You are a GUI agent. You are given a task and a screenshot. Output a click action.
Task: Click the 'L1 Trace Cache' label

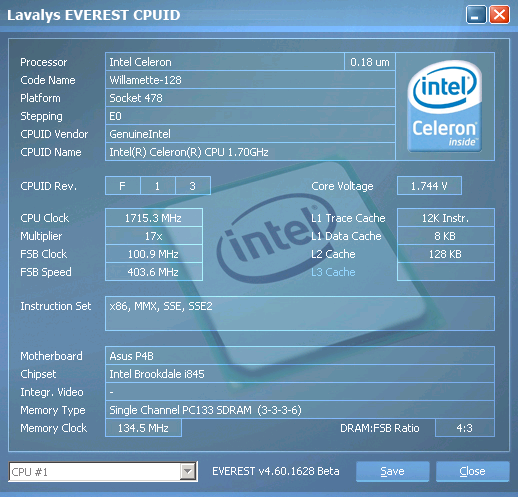(x=348, y=218)
